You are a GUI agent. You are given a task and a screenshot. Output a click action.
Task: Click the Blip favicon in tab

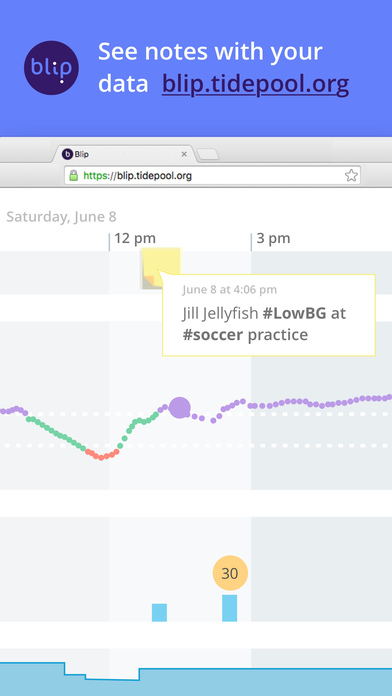tap(67, 154)
